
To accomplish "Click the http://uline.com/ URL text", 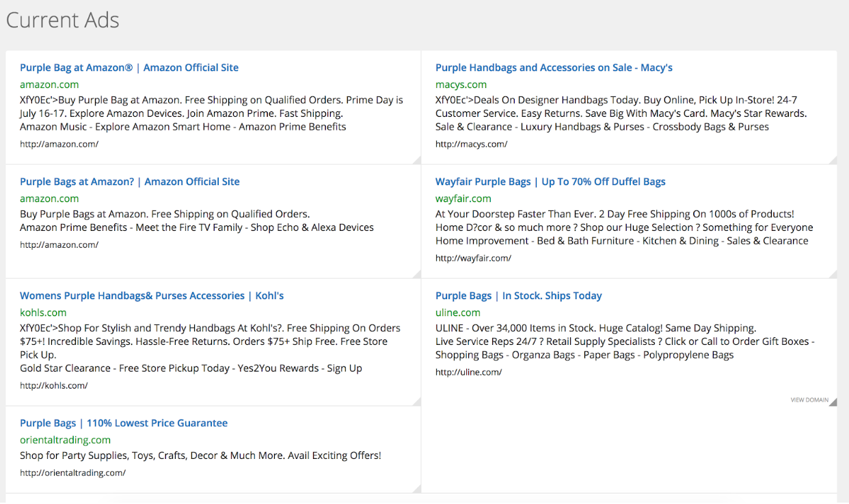I will pos(468,372).
